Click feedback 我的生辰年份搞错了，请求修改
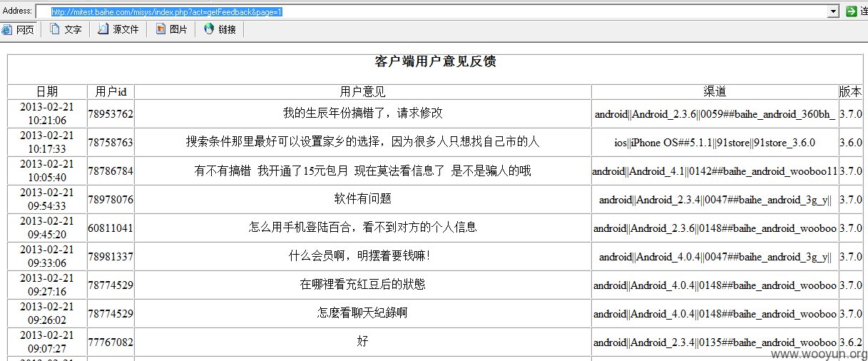 362,113
